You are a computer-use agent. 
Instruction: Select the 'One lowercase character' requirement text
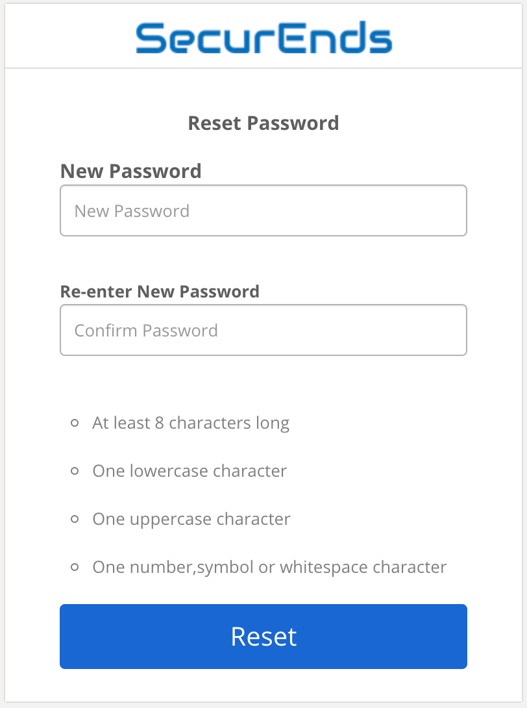tap(190, 471)
